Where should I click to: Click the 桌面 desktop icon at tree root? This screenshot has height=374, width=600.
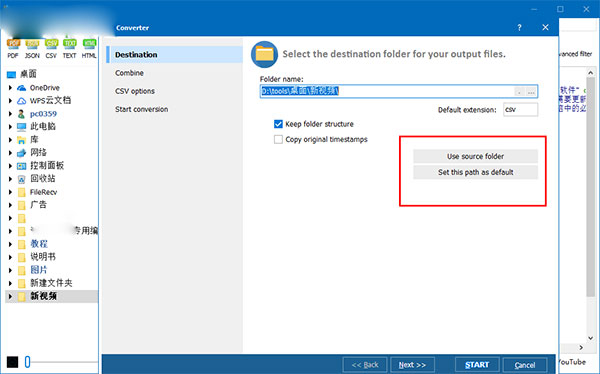click(11, 74)
